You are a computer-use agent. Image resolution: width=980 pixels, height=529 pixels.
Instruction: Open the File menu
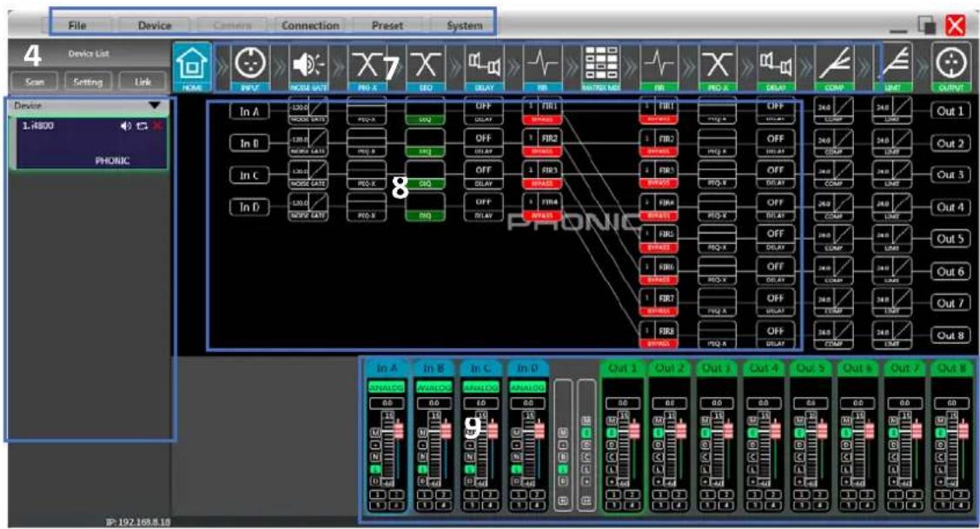(x=76, y=25)
